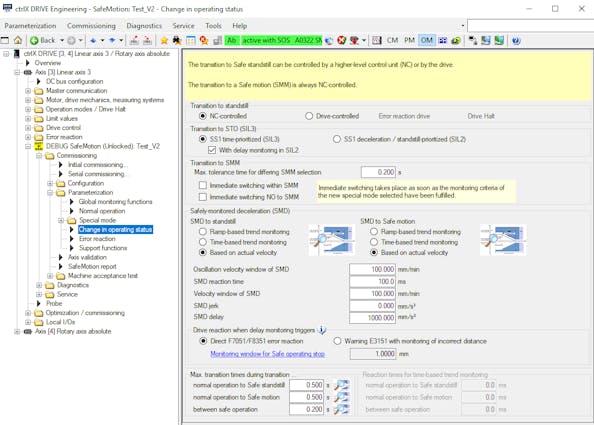Enable 'Immediate switching NO to SMM' checkbox
The width and height of the screenshot is (594, 425).
(203, 197)
